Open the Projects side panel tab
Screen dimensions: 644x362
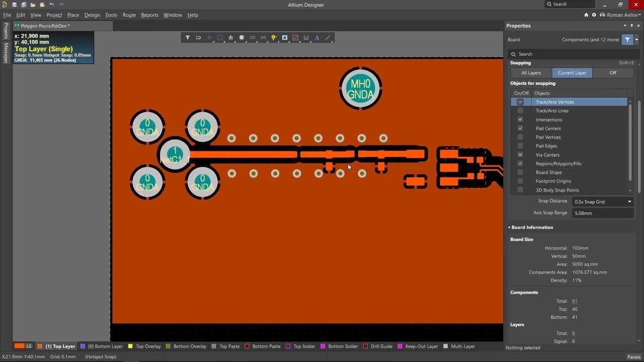click(6, 31)
